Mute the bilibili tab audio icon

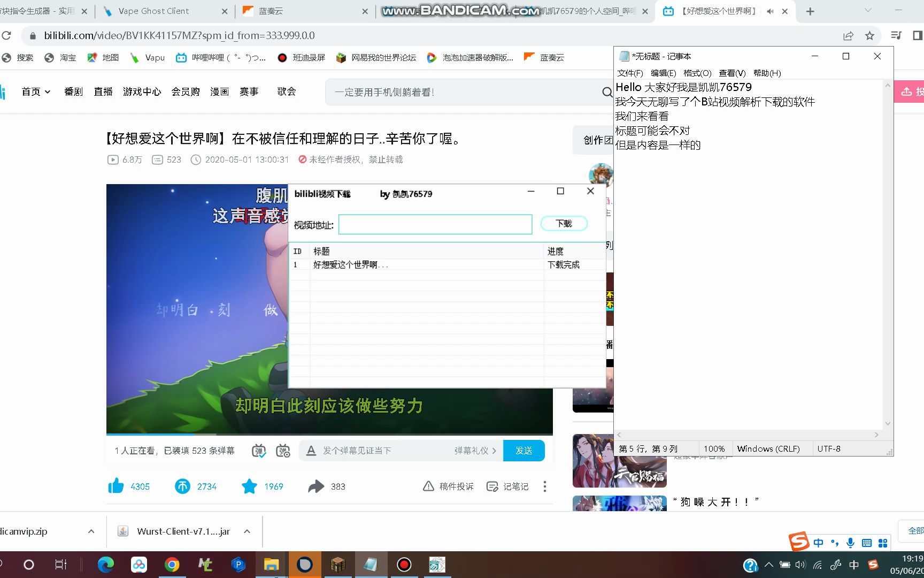point(770,11)
